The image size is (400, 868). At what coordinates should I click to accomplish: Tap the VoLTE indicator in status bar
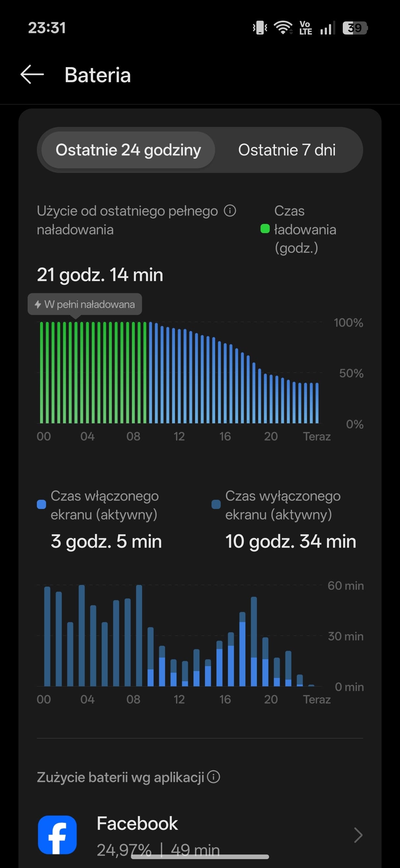[x=305, y=28]
